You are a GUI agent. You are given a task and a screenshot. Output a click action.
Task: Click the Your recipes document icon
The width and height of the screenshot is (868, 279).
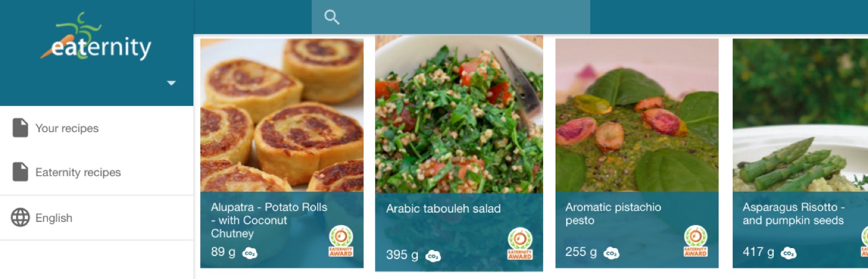point(20,128)
